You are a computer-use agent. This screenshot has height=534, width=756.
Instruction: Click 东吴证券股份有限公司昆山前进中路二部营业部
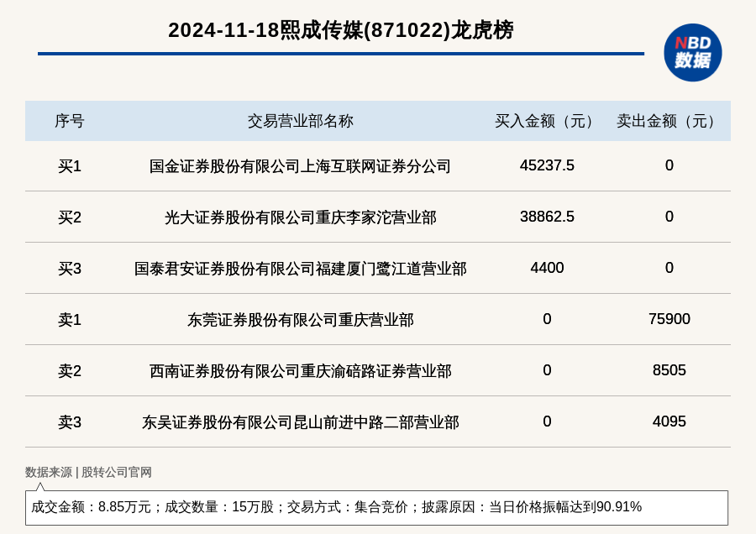click(301, 422)
